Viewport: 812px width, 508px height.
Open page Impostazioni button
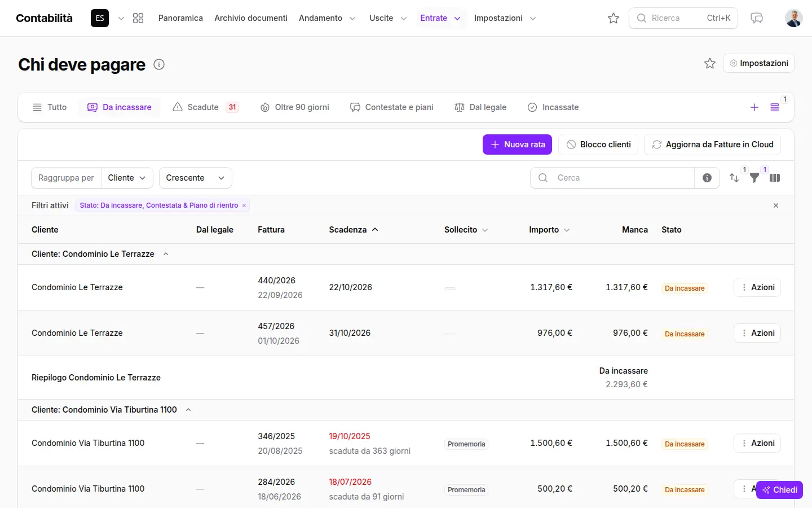(x=758, y=63)
